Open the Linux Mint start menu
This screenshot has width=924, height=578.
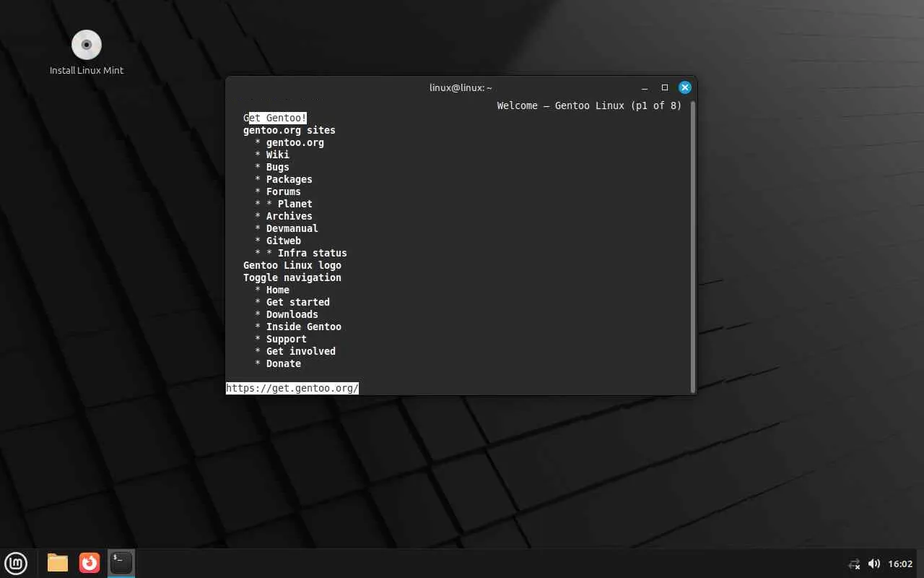(x=16, y=563)
